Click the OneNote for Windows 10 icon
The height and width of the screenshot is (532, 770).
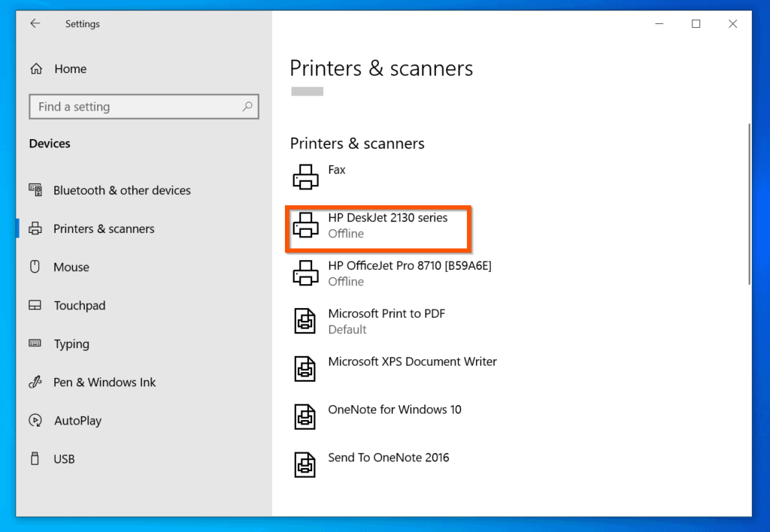[305, 417]
